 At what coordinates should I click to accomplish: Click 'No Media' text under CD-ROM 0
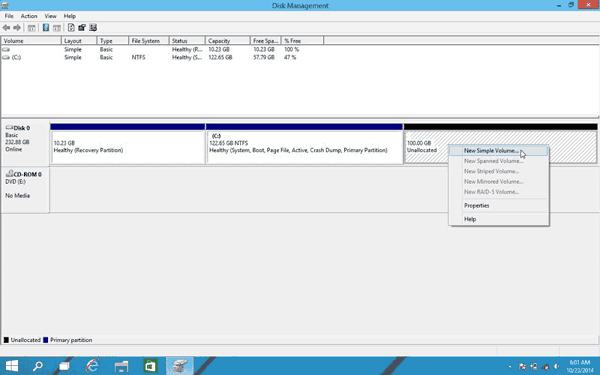point(17,196)
